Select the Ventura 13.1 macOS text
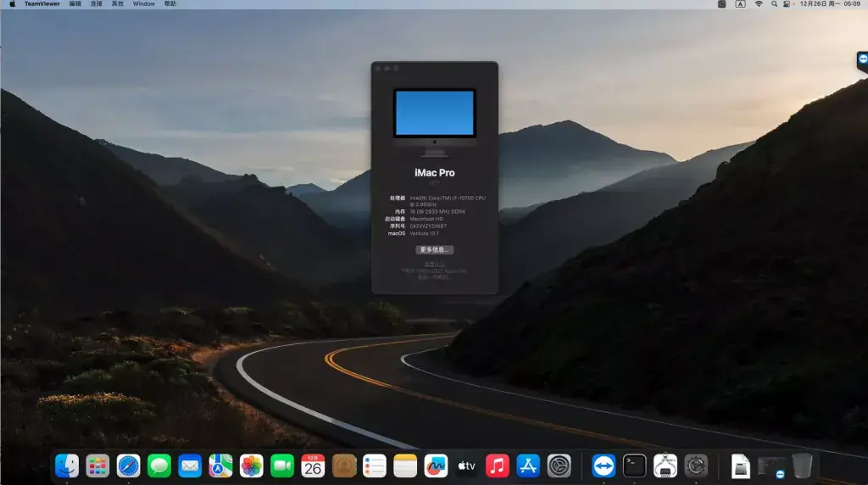 click(x=424, y=234)
